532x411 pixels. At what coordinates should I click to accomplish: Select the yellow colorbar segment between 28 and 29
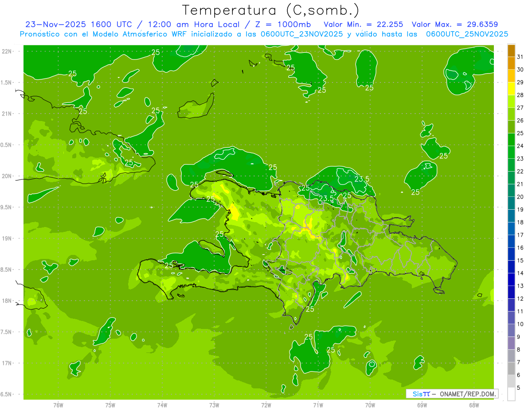(511, 89)
